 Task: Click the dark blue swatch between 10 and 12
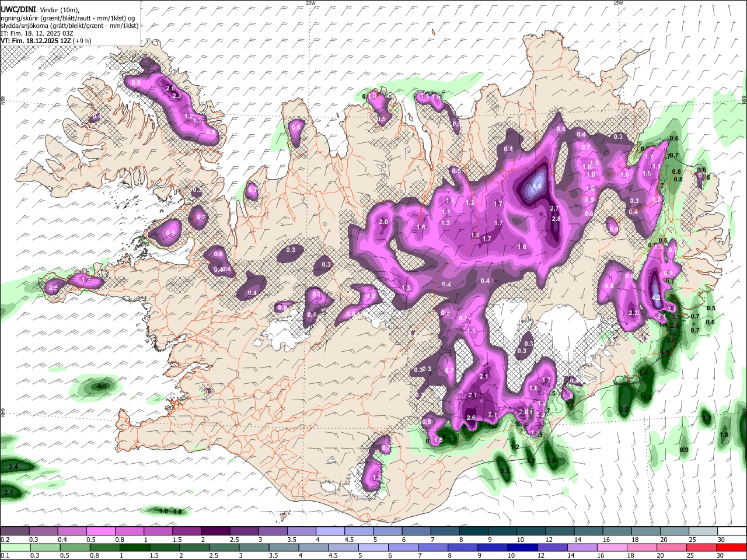point(522,548)
